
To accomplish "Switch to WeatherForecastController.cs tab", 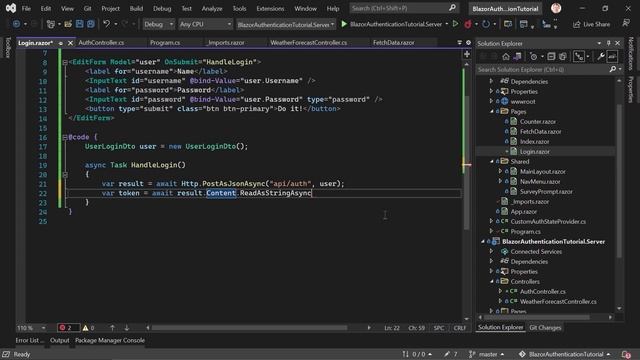I will pyautogui.click(x=309, y=42).
